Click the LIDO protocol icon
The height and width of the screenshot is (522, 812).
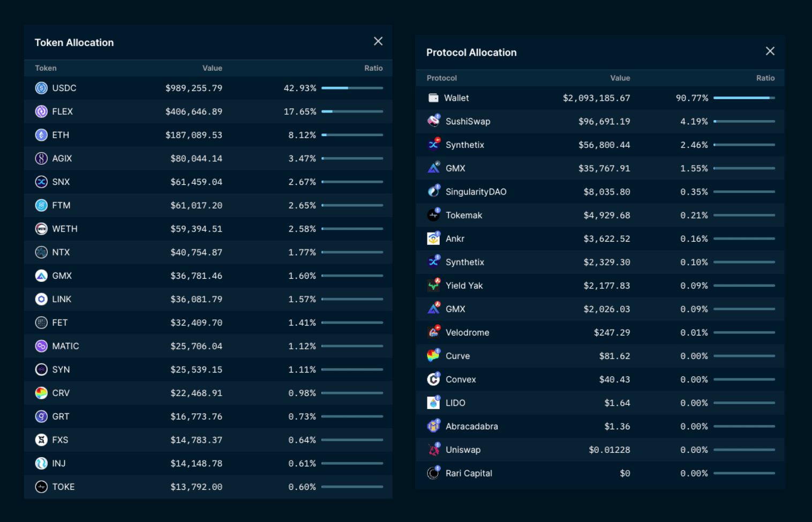click(434, 402)
